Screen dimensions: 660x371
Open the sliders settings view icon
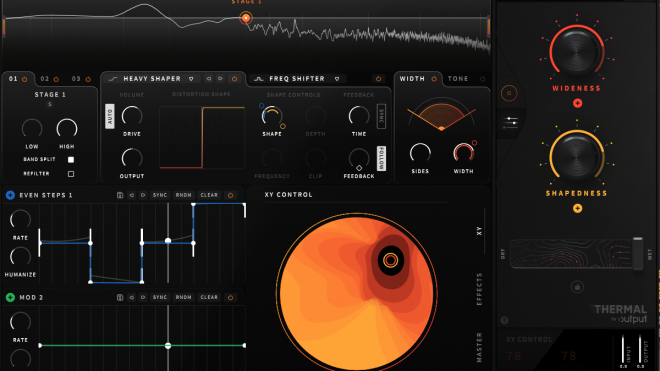(510, 123)
